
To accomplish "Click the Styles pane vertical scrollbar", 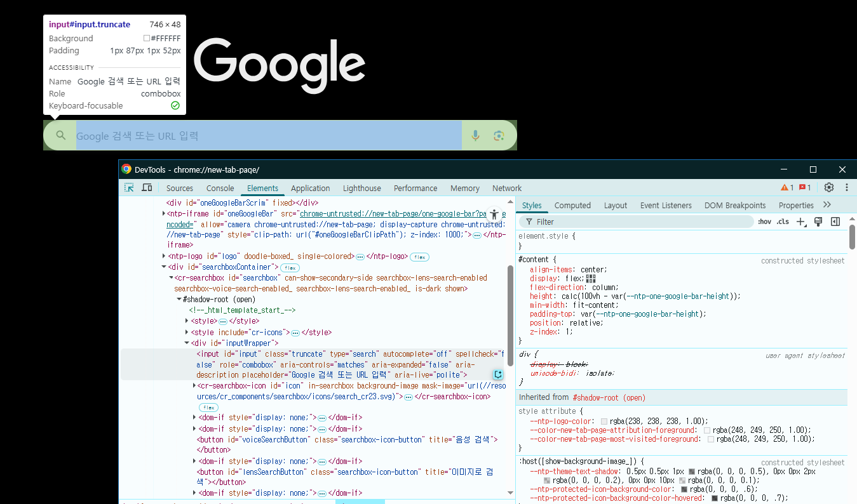I will pyautogui.click(x=853, y=237).
